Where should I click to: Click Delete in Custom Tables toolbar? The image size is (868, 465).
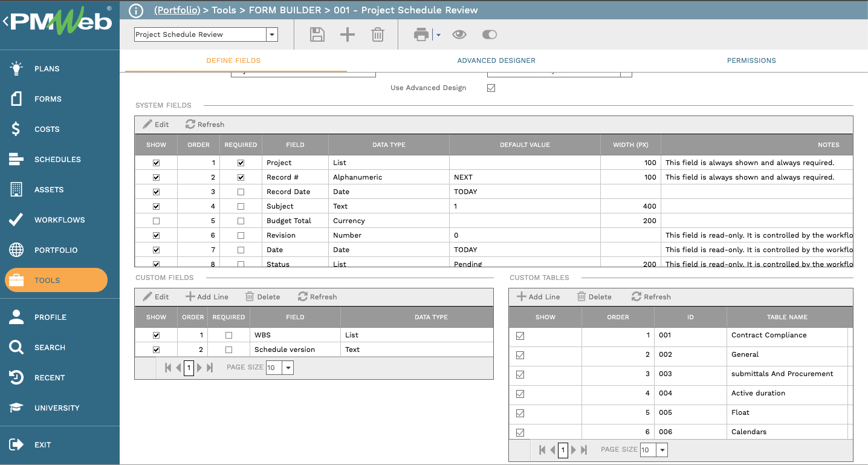pos(594,297)
